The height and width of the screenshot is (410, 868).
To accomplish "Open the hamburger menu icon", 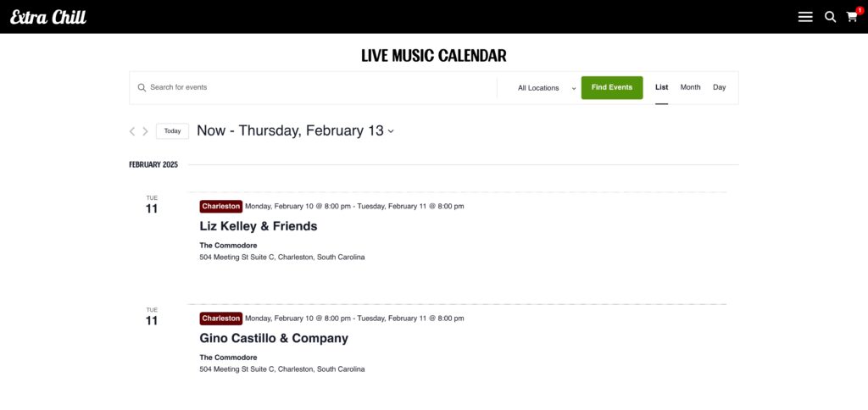I will [x=805, y=17].
